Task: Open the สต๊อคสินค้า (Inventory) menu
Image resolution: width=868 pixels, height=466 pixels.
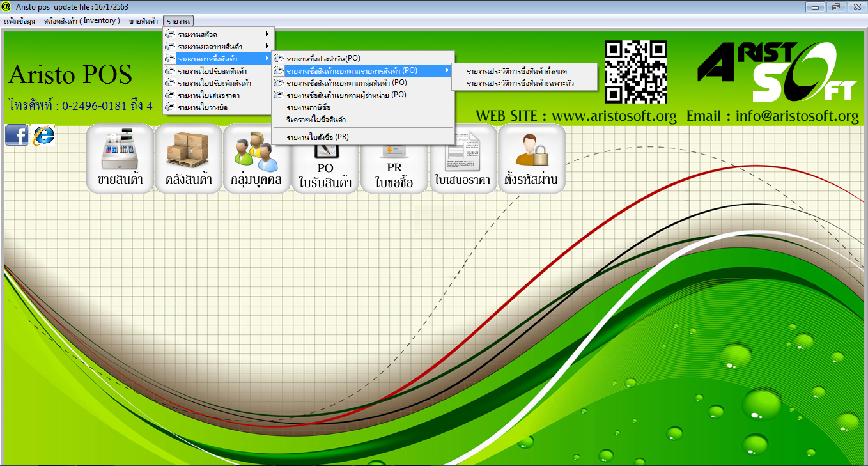Action: [x=82, y=21]
